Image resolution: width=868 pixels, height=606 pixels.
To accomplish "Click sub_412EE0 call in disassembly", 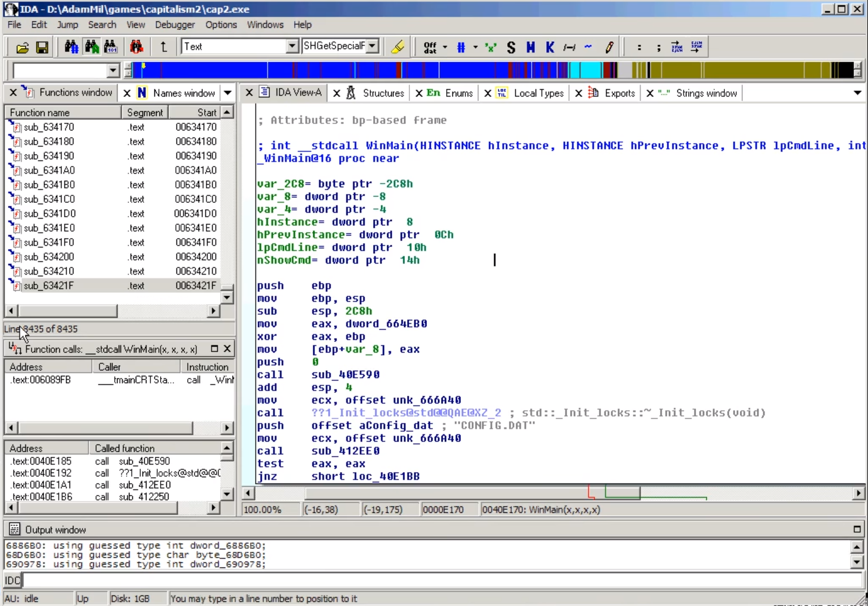I will (346, 451).
